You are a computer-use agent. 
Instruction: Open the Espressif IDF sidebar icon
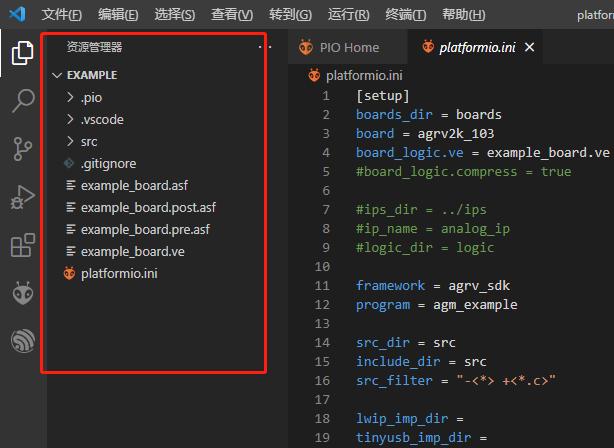(23, 341)
